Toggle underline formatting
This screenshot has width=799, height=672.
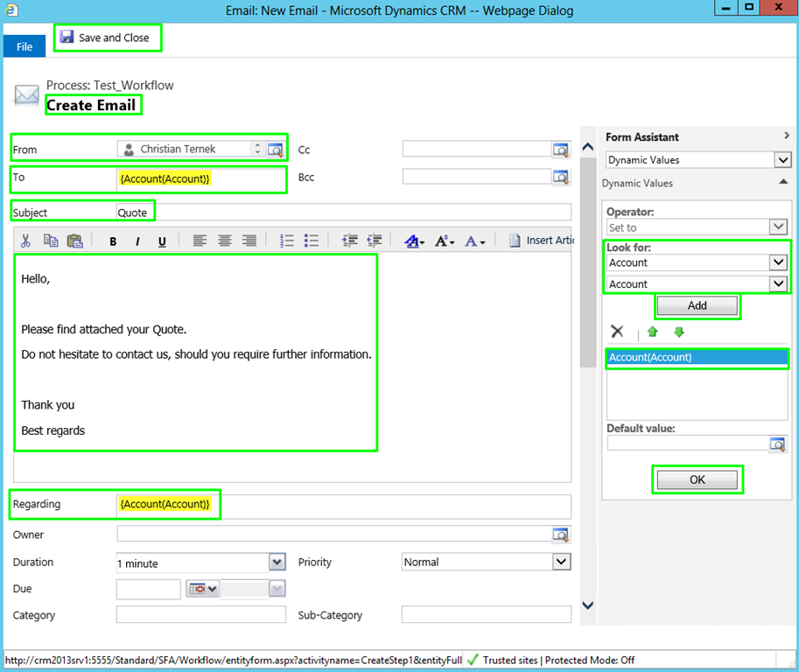coord(162,241)
